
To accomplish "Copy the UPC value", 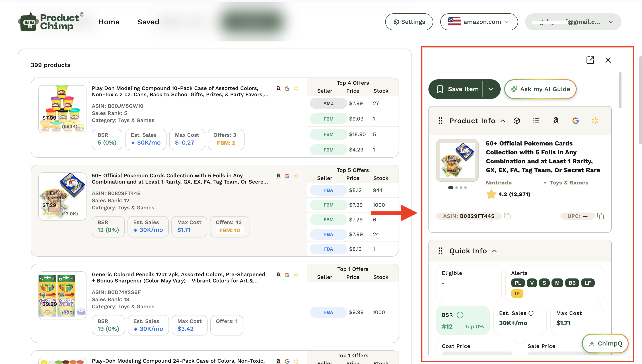I will tap(601, 216).
